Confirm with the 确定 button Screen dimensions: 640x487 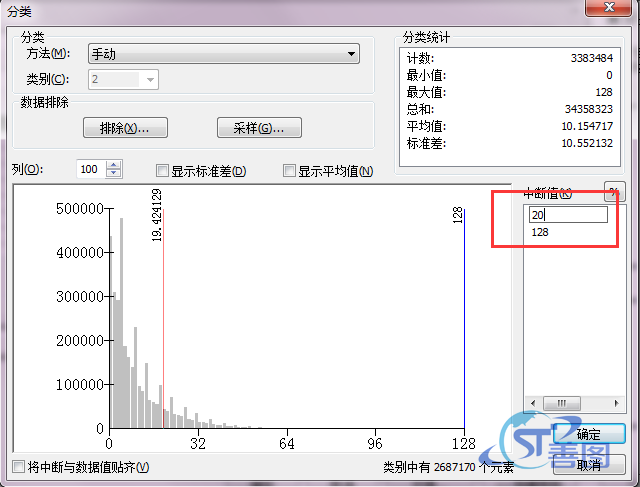[x=589, y=434]
